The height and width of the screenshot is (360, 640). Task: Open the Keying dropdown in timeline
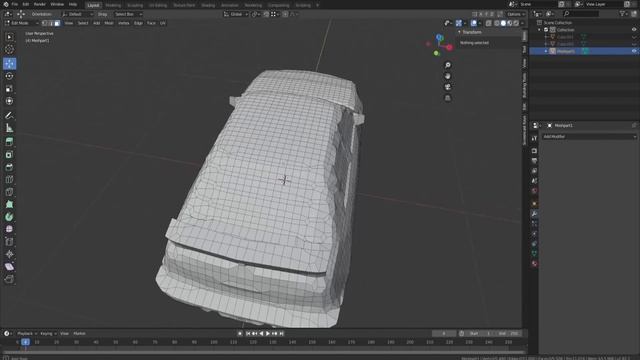48,333
